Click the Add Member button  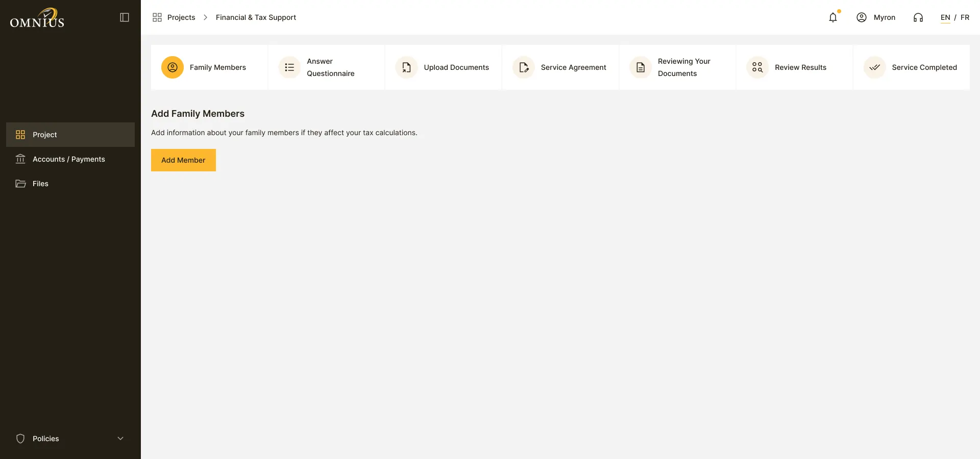(183, 160)
